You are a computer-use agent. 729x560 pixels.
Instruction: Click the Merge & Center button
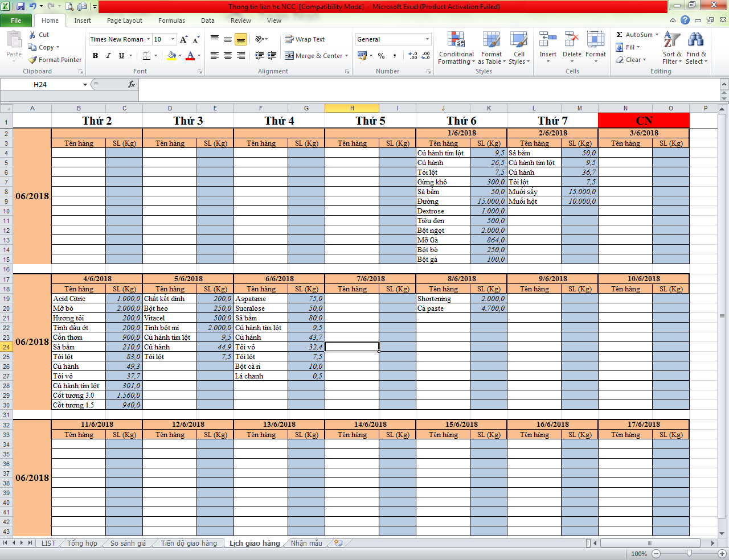tap(316, 56)
